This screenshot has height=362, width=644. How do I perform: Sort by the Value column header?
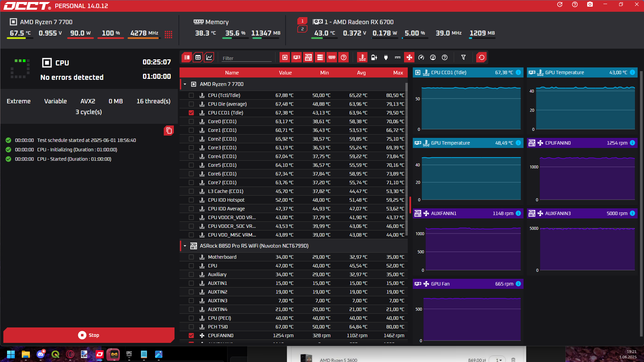point(285,73)
